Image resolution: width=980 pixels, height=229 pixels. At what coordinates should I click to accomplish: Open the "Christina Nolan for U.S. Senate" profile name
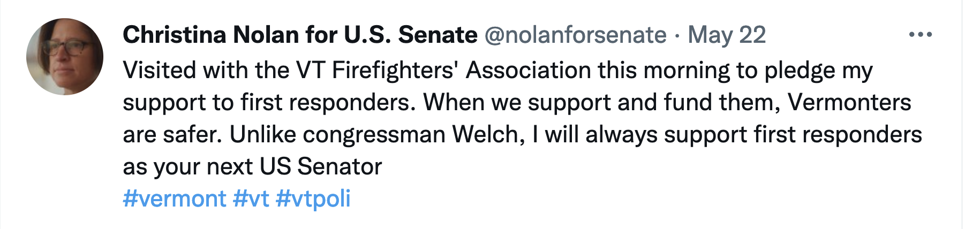pos(300,35)
